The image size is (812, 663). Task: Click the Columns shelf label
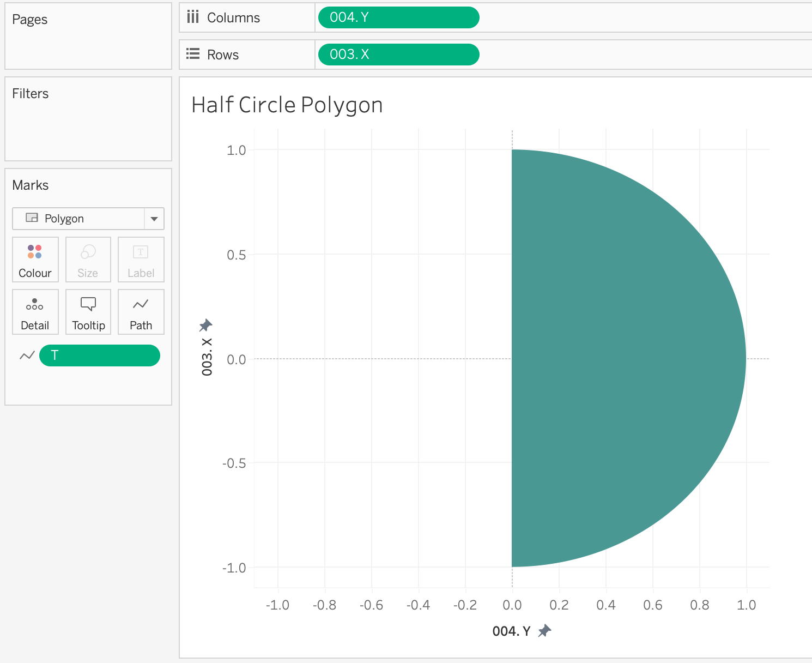point(233,17)
